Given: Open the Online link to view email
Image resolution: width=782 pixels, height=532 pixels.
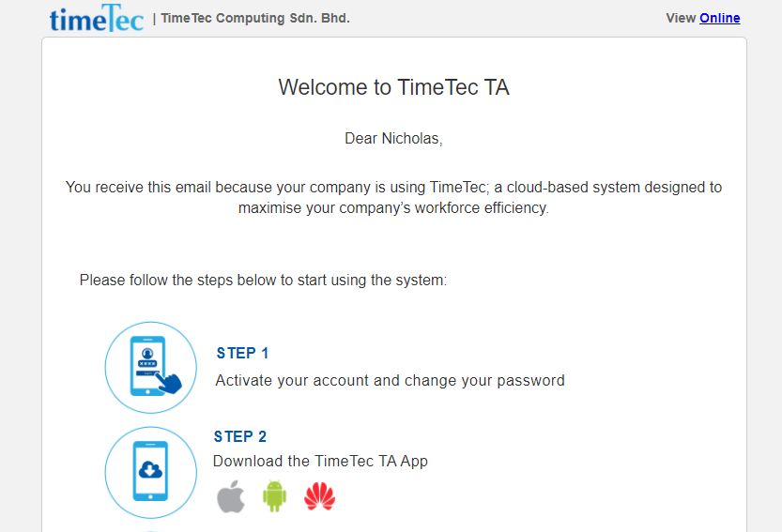Looking at the screenshot, I should 720,18.
